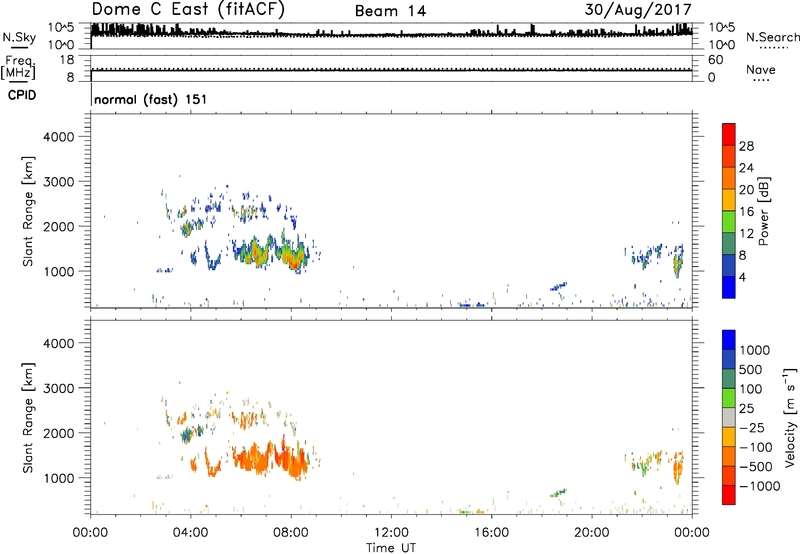Click the strong orange echo near 08:00 in power panel
The image size is (800, 554).
point(295,259)
